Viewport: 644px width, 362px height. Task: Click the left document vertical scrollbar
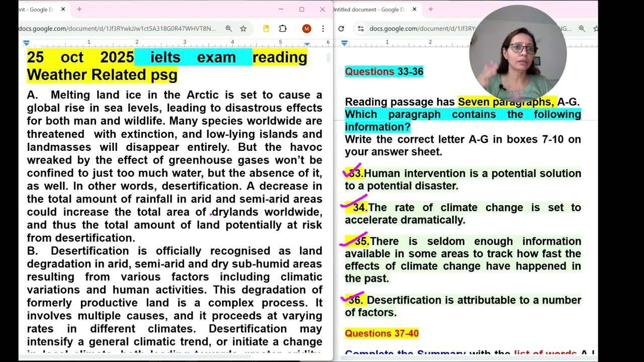pyautogui.click(x=329, y=57)
